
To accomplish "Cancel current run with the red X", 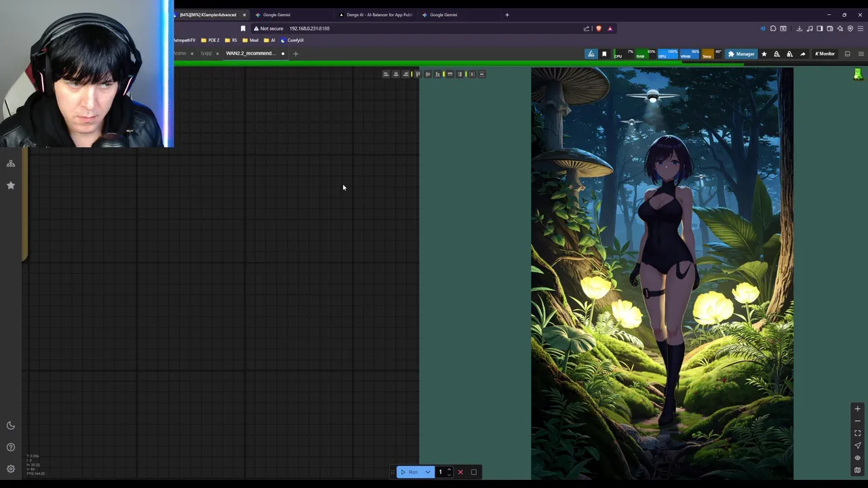I will 460,472.
